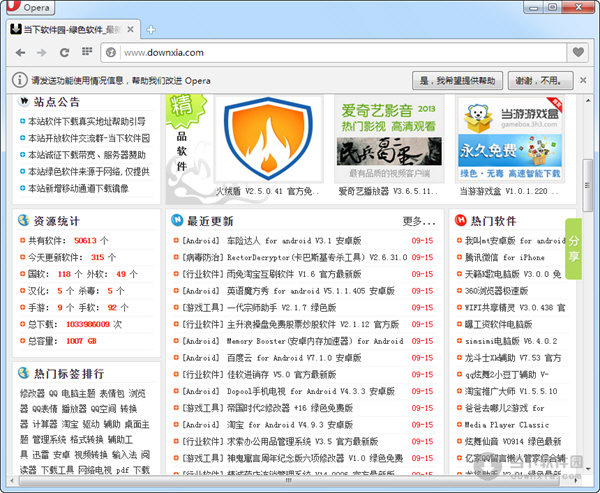The width and height of the screenshot is (600, 493).
Task: Open the Speed Dial grid icon
Action: tap(87, 52)
